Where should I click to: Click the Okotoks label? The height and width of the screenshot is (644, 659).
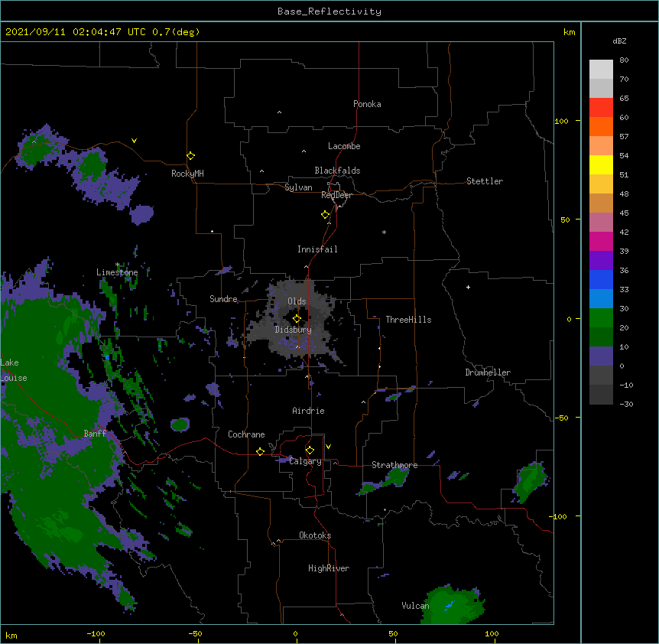(x=315, y=535)
